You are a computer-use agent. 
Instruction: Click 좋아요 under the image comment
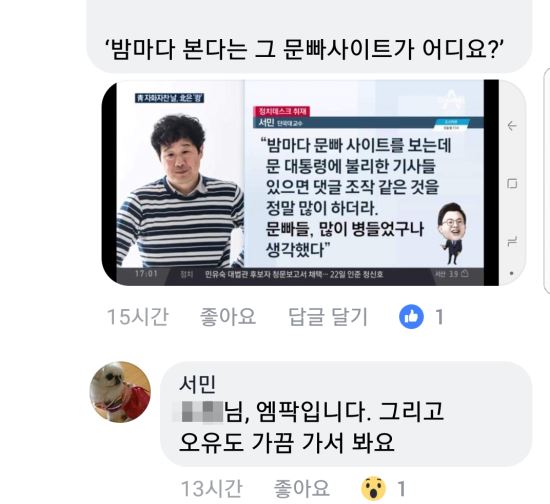tap(228, 316)
